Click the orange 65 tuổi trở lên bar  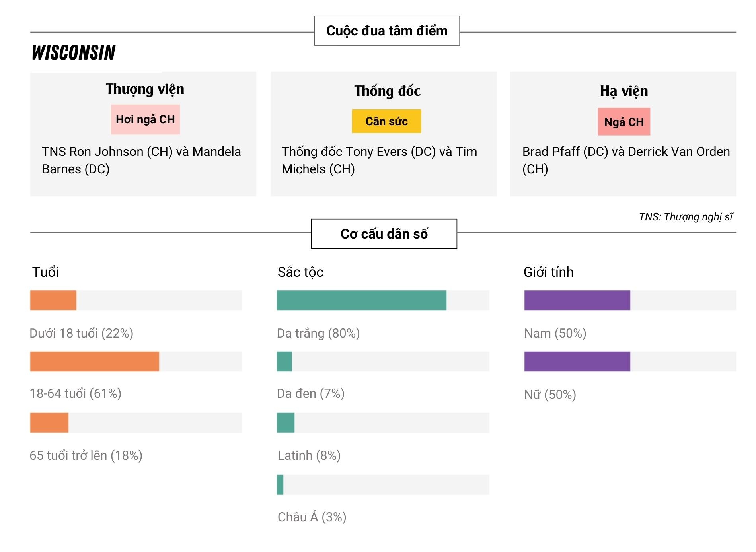(x=49, y=423)
